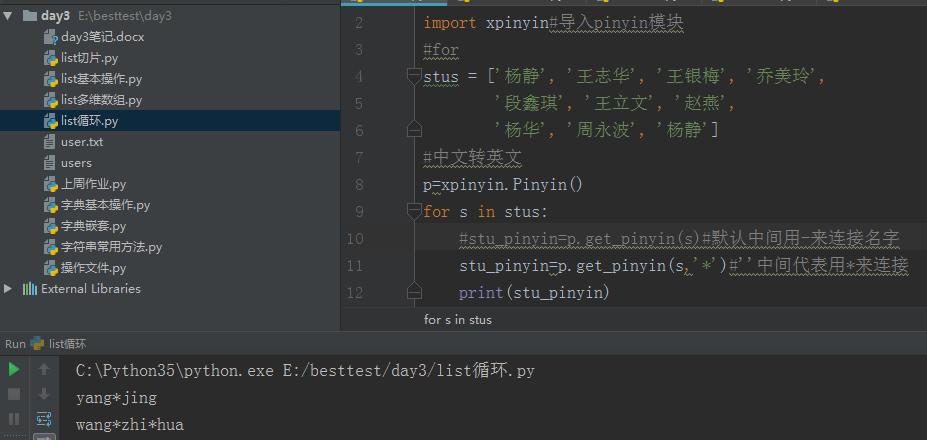Click the 'print(stu_pinyin)' statement
Viewport: 927px width, 440px height.
click(534, 293)
